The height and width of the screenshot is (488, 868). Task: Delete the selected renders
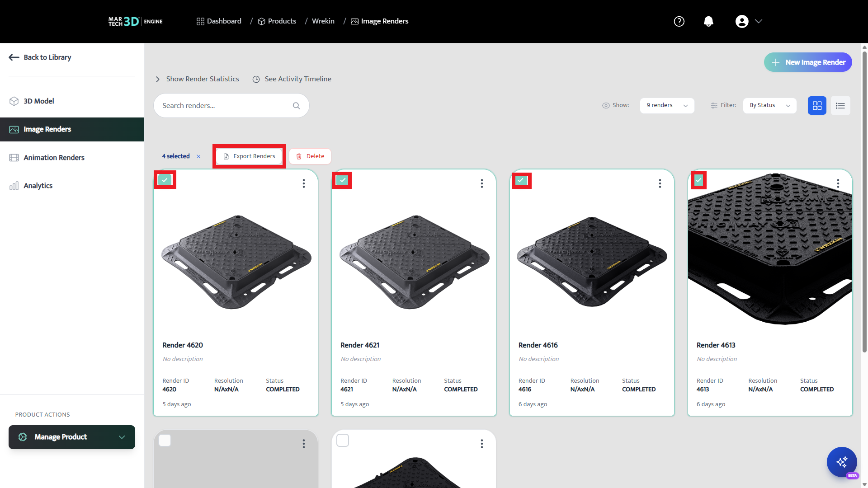tap(310, 156)
